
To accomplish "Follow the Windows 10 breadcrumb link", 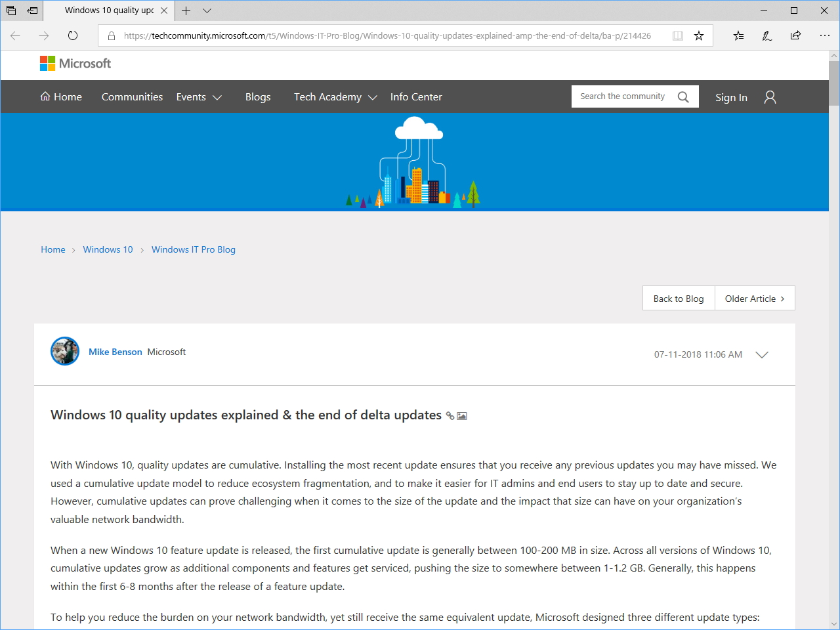I will [x=108, y=249].
